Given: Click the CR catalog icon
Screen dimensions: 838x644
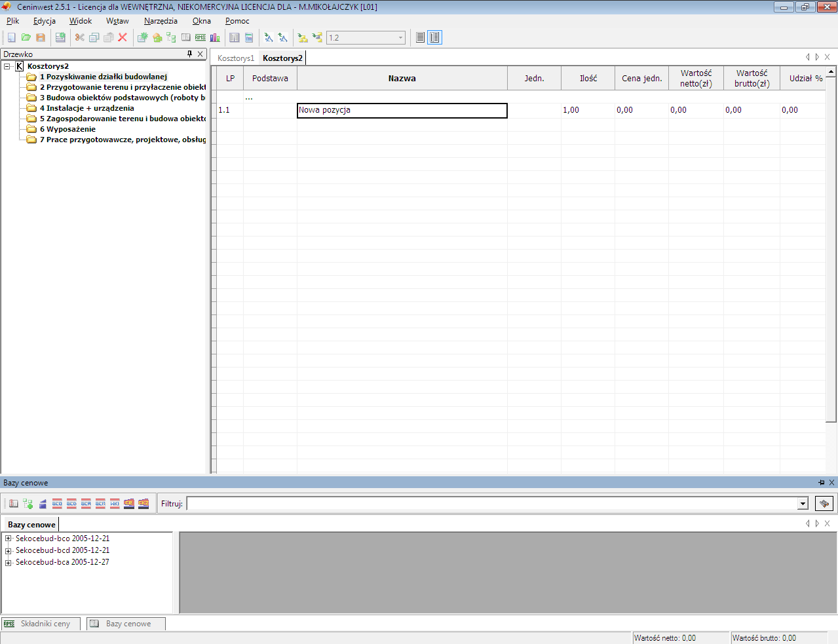Looking at the screenshot, I should (x=129, y=504).
